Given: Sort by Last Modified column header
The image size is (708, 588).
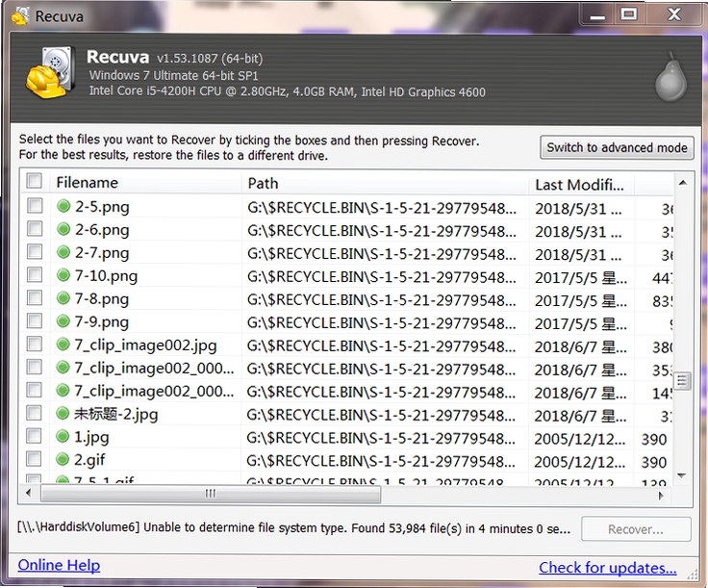Looking at the screenshot, I should (582, 184).
